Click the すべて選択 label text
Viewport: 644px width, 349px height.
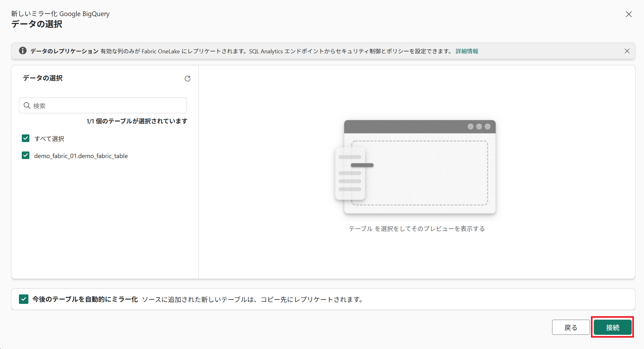[49, 139]
